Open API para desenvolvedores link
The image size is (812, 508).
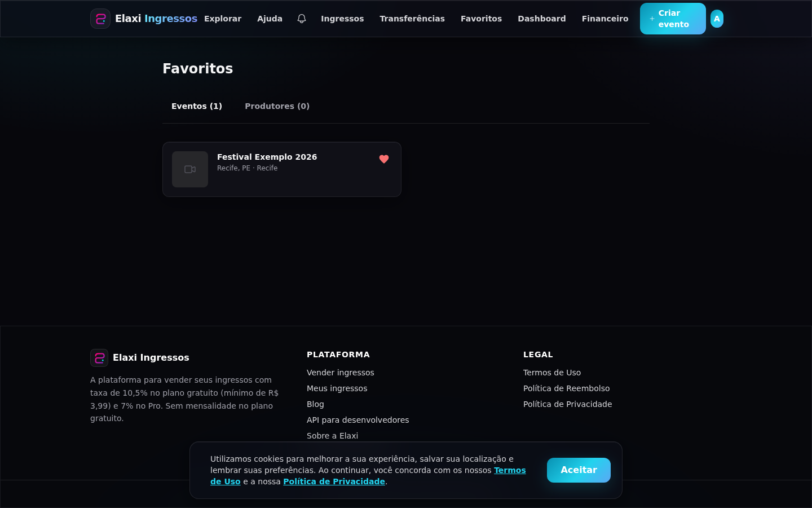(x=358, y=420)
